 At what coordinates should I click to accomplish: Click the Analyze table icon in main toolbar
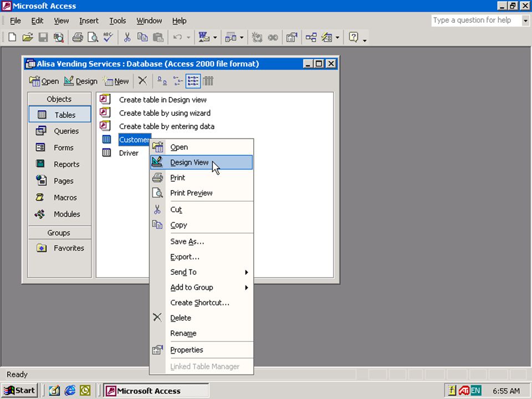[231, 37]
